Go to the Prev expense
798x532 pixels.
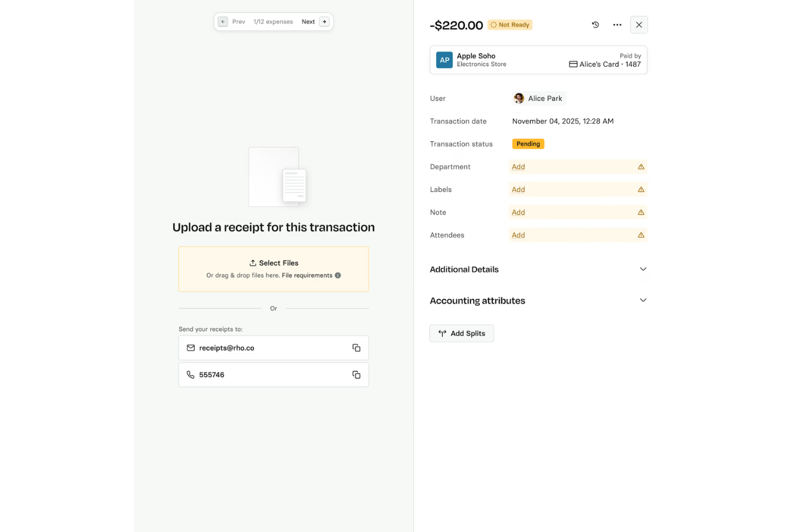coord(232,22)
